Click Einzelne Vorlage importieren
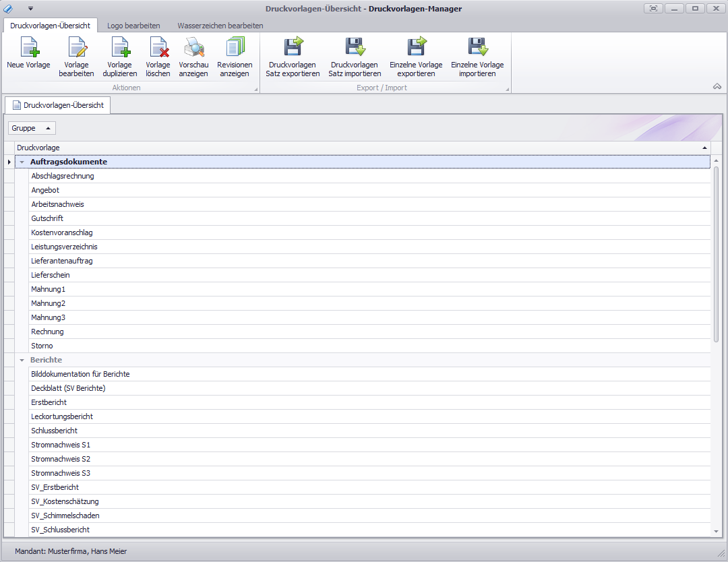728x562 pixels. tap(477, 48)
